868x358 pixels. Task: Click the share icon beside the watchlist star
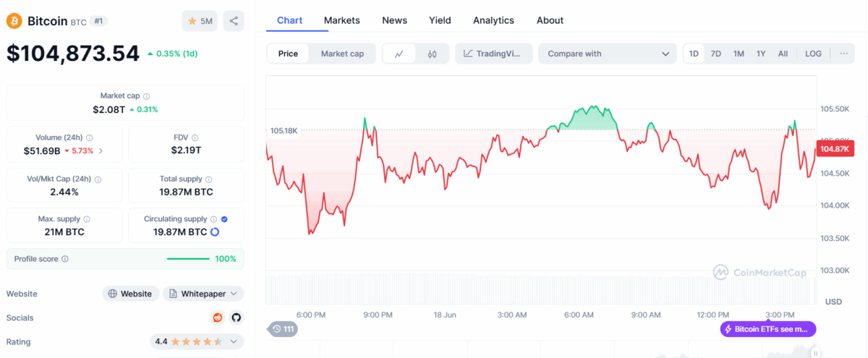tap(234, 21)
